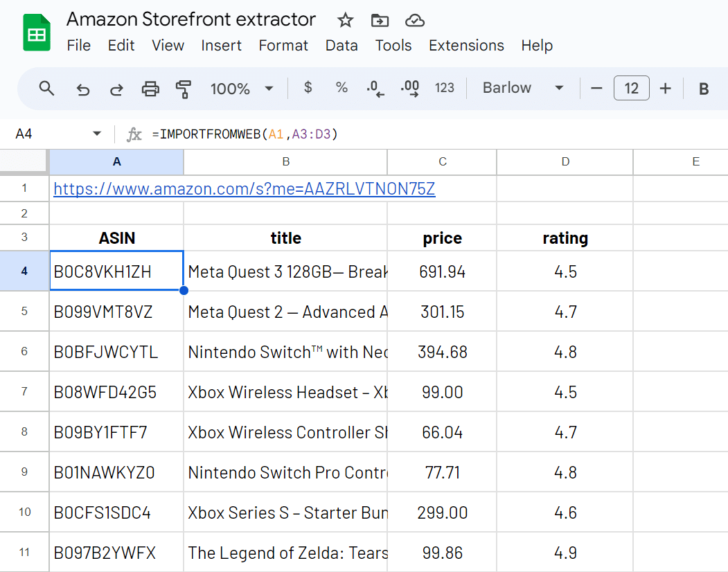
Task: Format as currency with dollar icon
Action: tap(308, 88)
